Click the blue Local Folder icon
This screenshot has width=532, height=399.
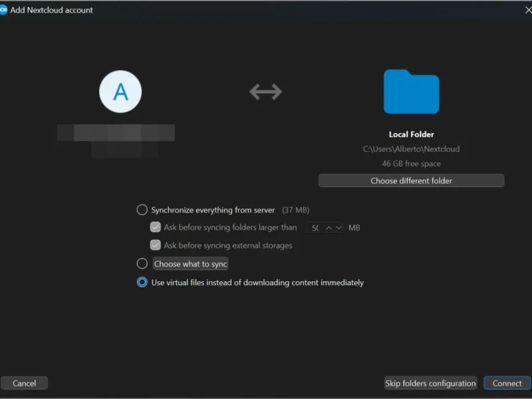pyautogui.click(x=411, y=91)
